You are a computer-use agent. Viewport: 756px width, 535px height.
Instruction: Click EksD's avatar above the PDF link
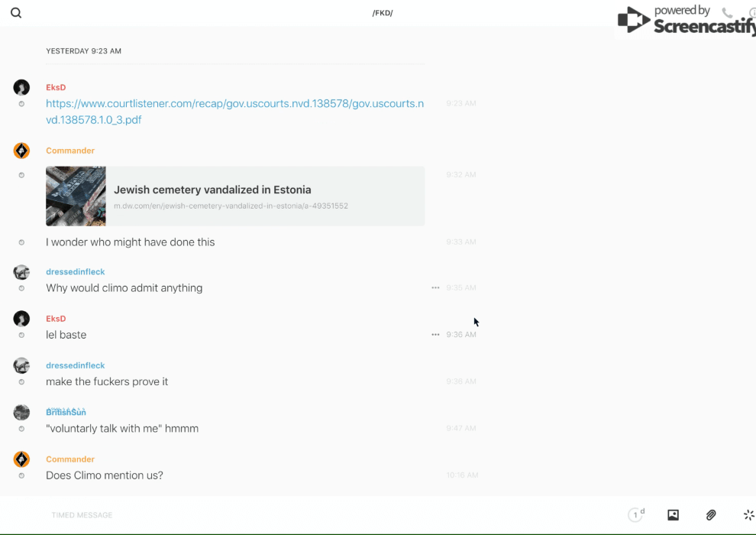pyautogui.click(x=21, y=87)
